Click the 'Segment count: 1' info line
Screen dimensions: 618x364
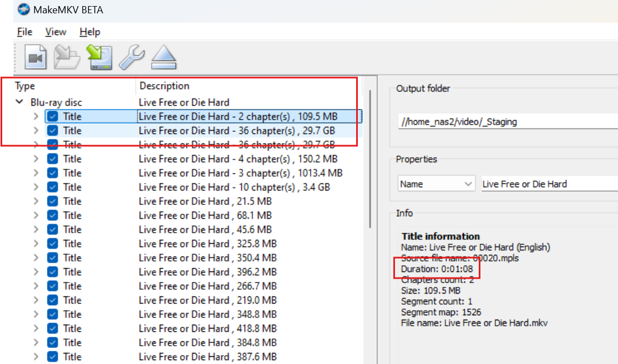(437, 301)
